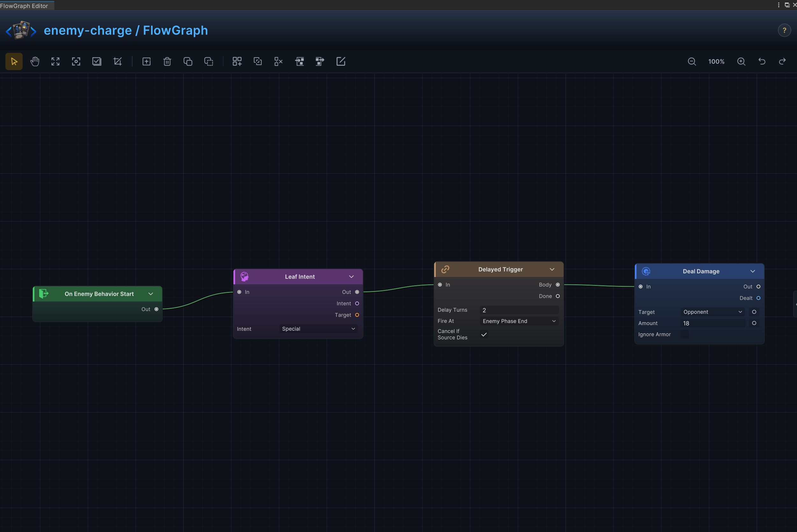Click the enemy-charge / FlowGraph breadcrumb title
The image size is (797, 532).
[x=126, y=31]
